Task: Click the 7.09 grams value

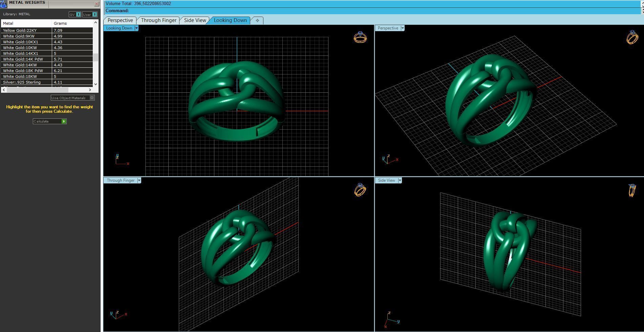Action: 58,30
